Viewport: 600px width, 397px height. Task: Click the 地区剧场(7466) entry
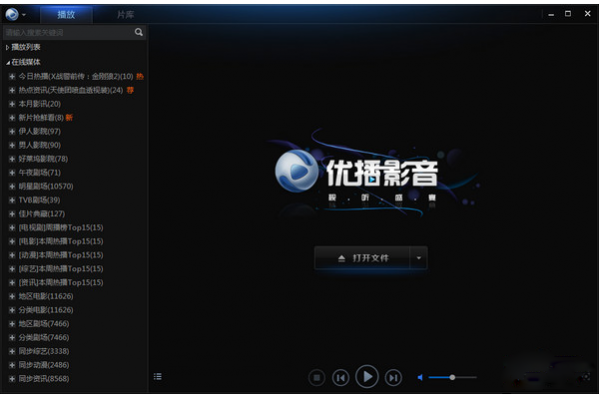pyautogui.click(x=44, y=324)
